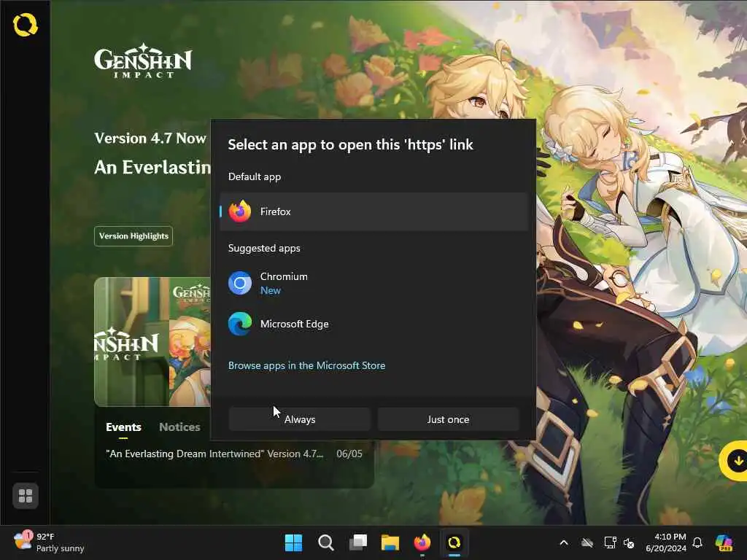
Task: Open the notifications bell icon
Action: tap(697, 542)
